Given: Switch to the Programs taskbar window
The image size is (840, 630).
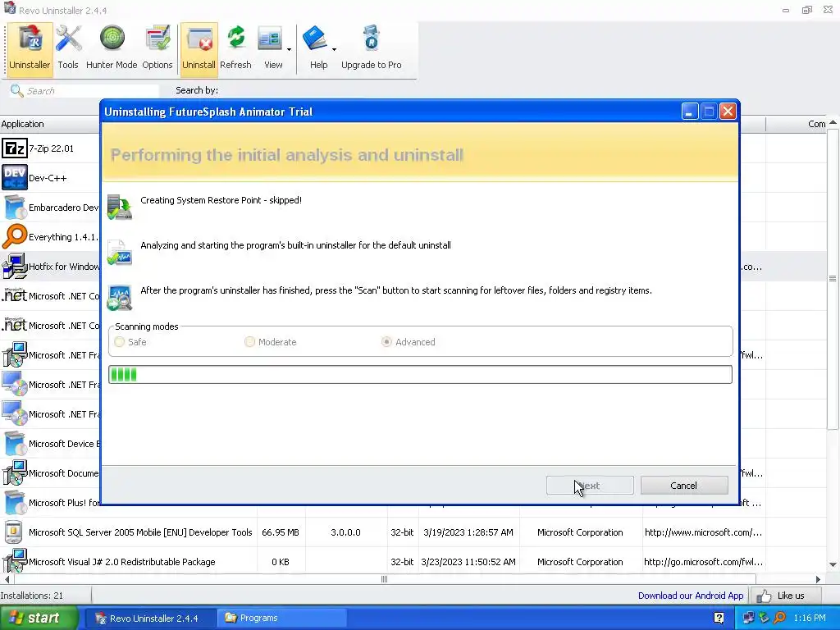Looking at the screenshot, I should [282, 619].
